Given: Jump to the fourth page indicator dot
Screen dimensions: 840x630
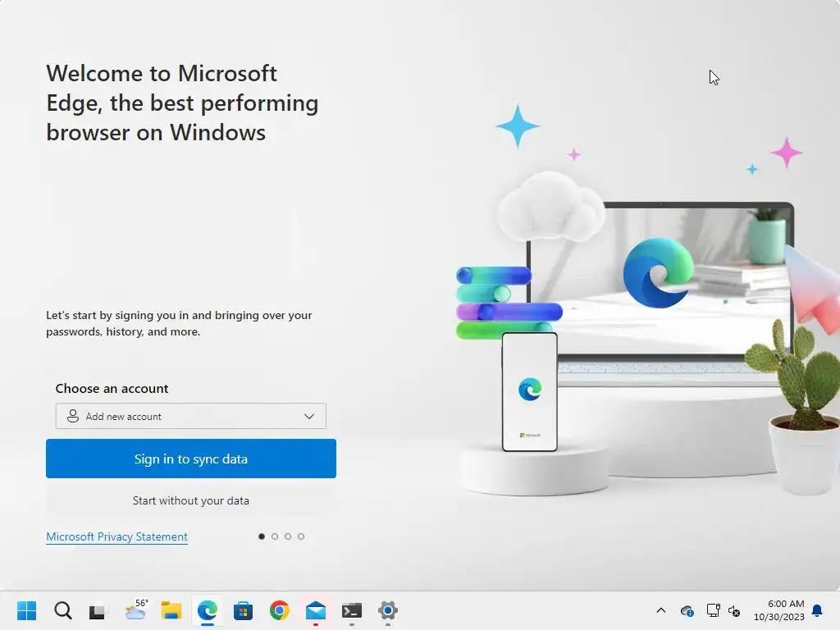Looking at the screenshot, I should pos(301,536).
